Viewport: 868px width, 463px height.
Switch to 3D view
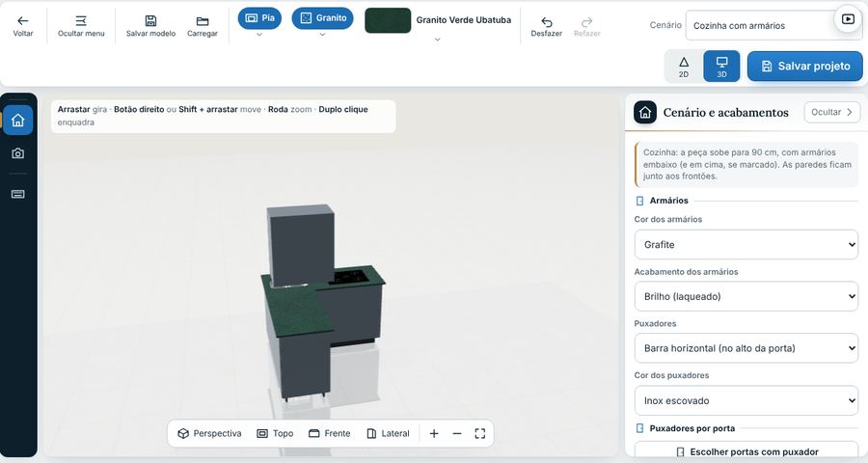pos(721,67)
